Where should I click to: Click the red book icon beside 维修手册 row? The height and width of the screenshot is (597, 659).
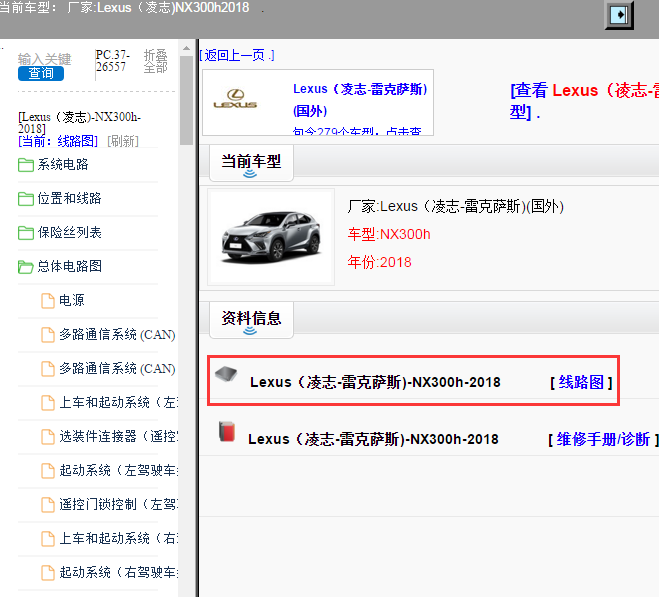click(227, 432)
